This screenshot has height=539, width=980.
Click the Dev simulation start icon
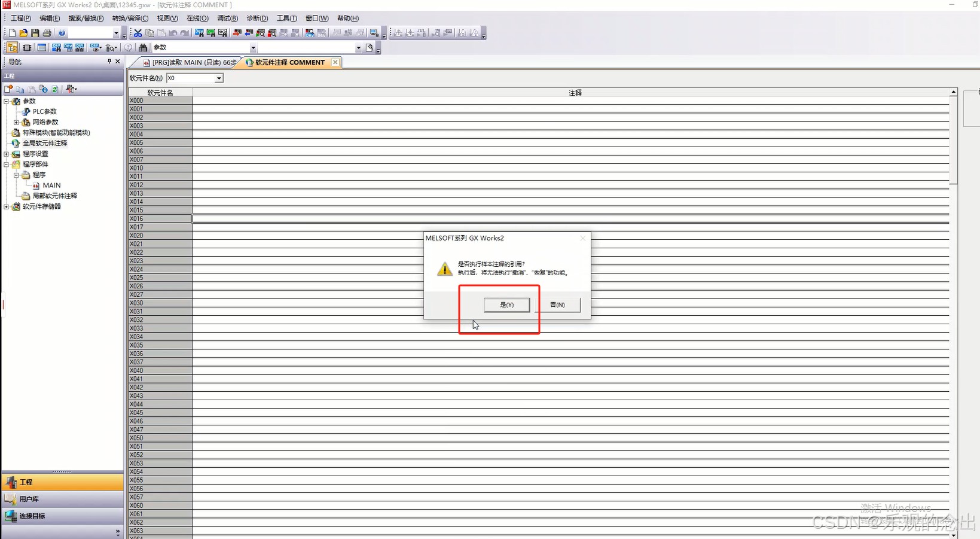[x=309, y=33]
